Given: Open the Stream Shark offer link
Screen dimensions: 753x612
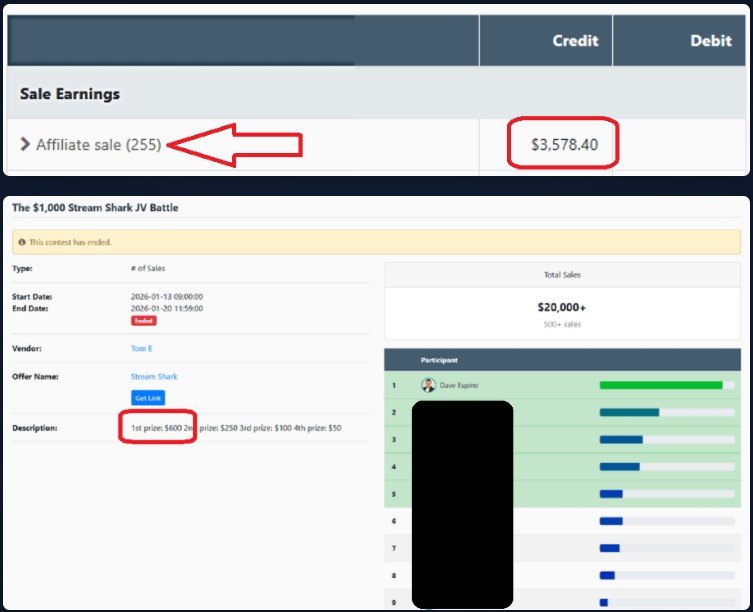Looking at the screenshot, I should coord(154,376).
